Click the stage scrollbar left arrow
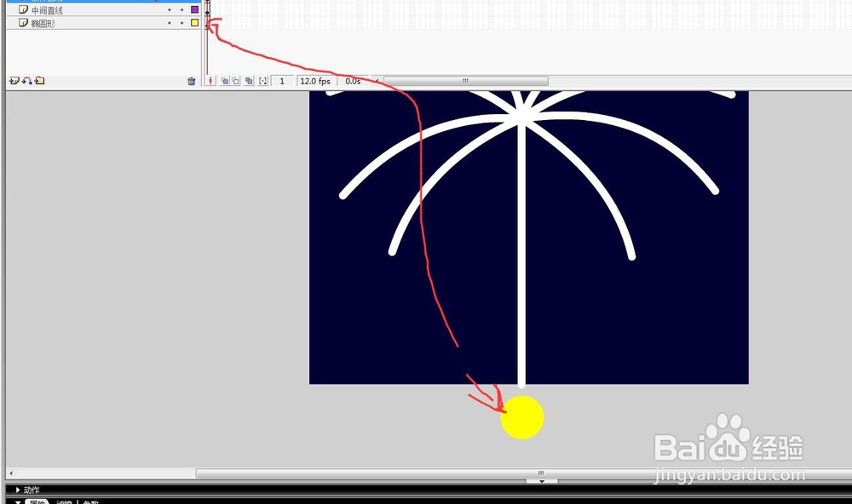852x504 pixels. tap(11, 473)
